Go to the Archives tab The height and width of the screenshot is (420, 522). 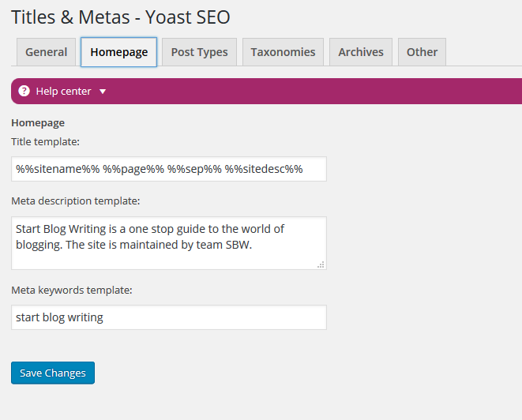coord(361,52)
